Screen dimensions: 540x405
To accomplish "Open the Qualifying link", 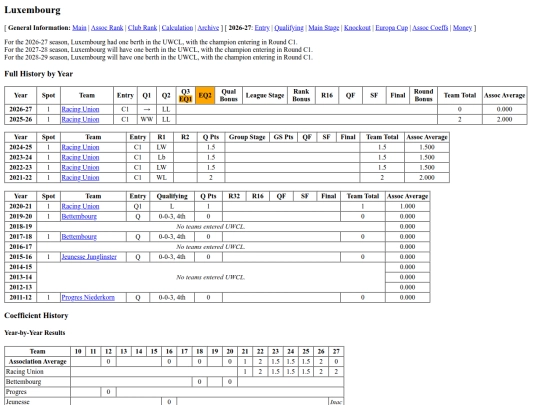I will coord(289,28).
